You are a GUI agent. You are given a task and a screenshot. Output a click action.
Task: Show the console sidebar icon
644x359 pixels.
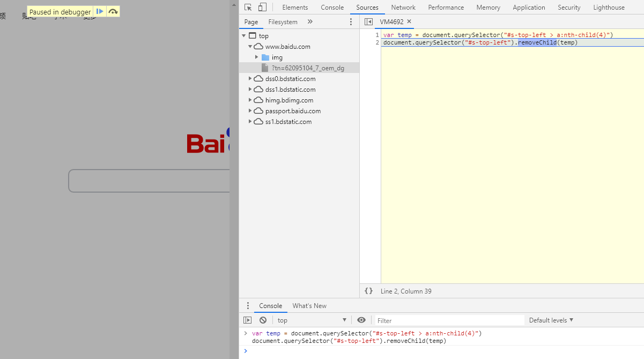247,320
